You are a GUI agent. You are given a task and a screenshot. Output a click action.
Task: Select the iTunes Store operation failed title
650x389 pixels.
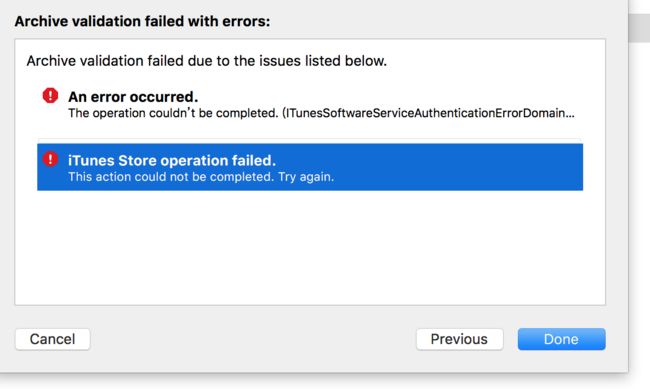(x=172, y=160)
